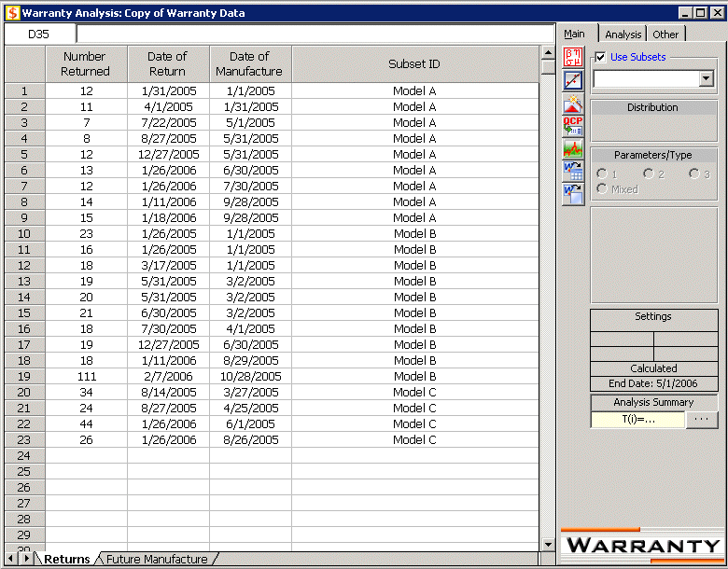
Task: Uncheck the Use Subsets checkbox
Action: (x=600, y=58)
